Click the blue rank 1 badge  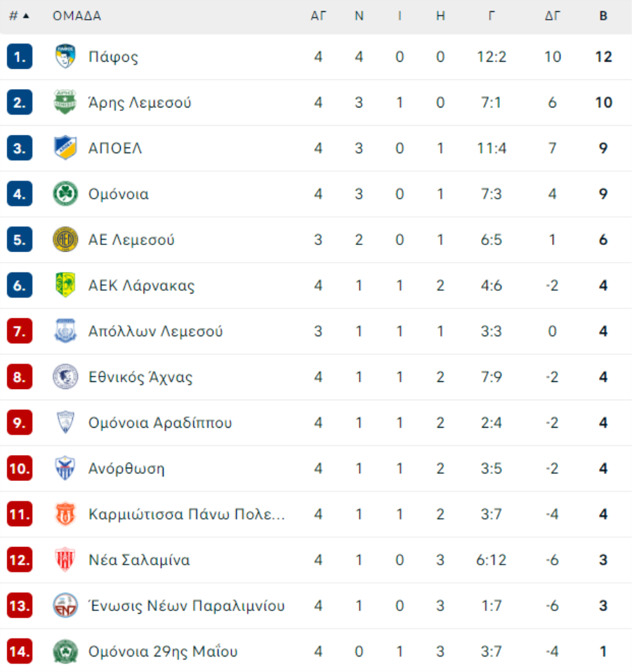(20, 56)
